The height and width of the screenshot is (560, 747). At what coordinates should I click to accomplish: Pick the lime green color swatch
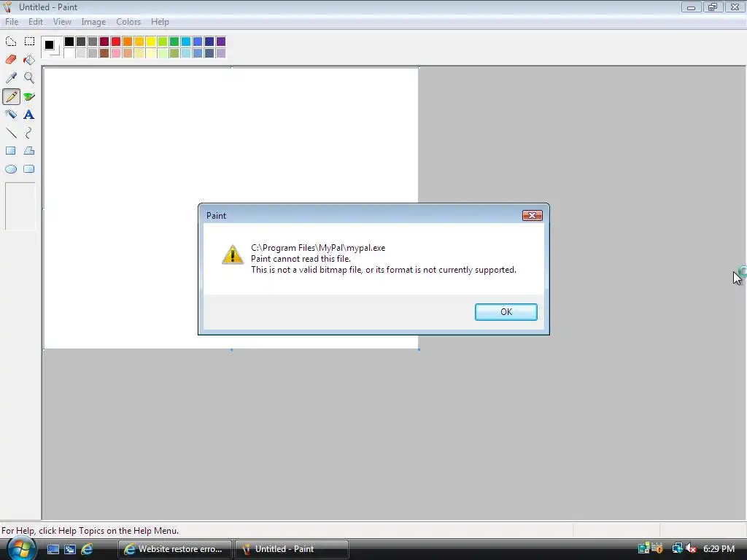coord(163,42)
